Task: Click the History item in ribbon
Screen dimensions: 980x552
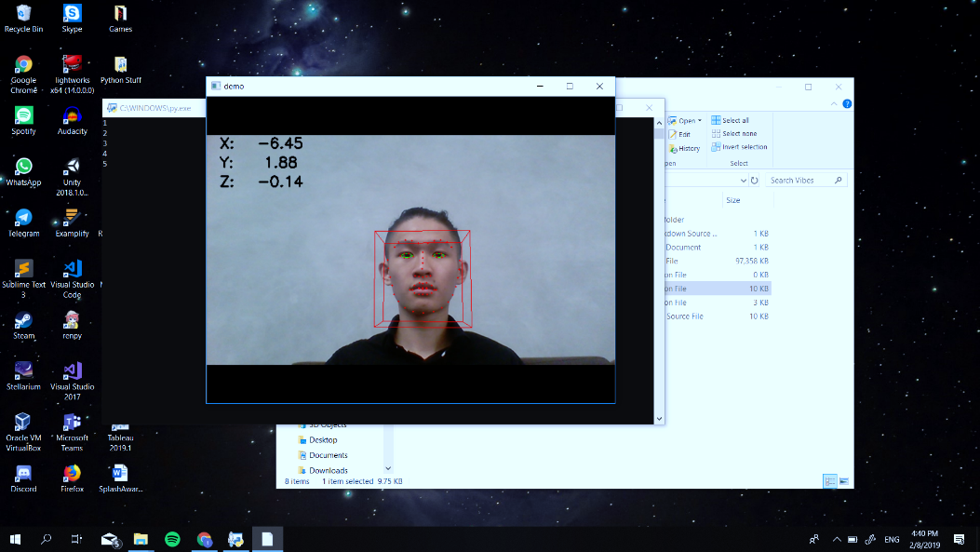Action: tap(684, 149)
